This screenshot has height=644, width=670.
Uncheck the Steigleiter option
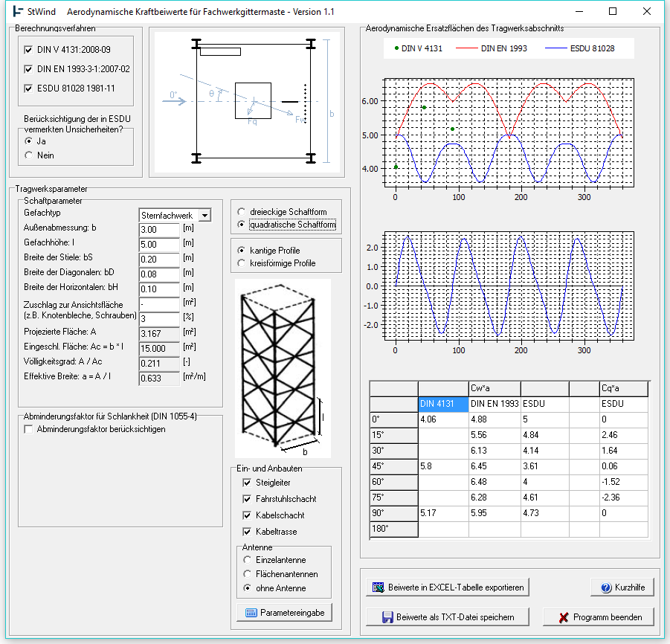248,483
